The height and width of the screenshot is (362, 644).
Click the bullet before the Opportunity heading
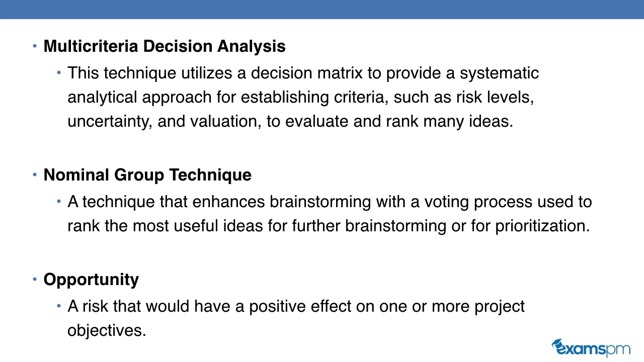35,279
